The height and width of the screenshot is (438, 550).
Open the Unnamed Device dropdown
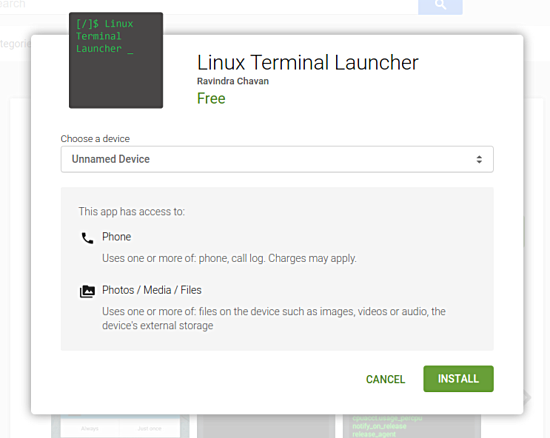coord(277,159)
